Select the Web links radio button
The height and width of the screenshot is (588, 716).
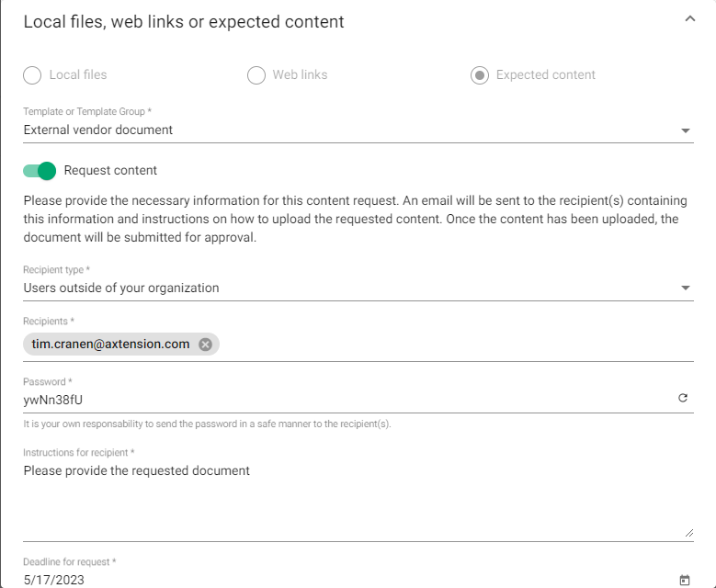coord(256,75)
